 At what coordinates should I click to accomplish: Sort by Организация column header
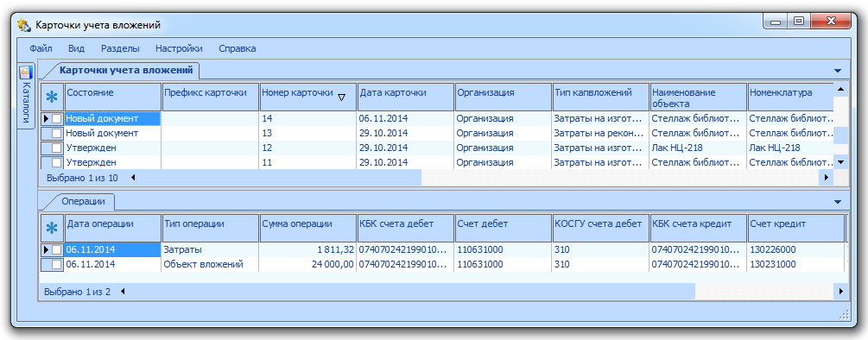click(503, 98)
